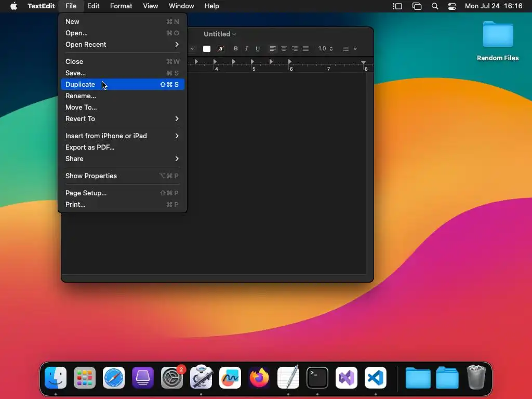532x399 pixels.
Task: Open Finder from the Dock
Action: (55, 378)
